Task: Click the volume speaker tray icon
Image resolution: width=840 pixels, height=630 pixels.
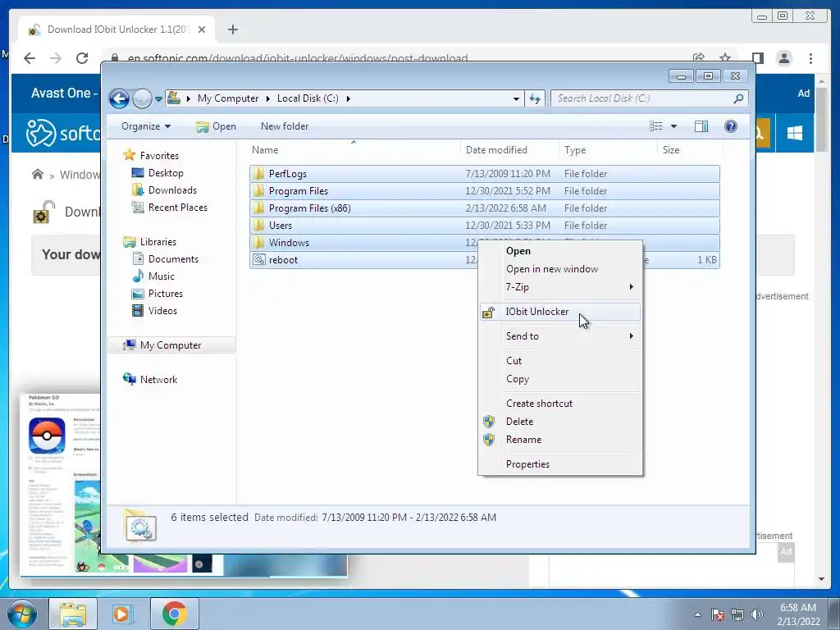Action: tap(757, 614)
